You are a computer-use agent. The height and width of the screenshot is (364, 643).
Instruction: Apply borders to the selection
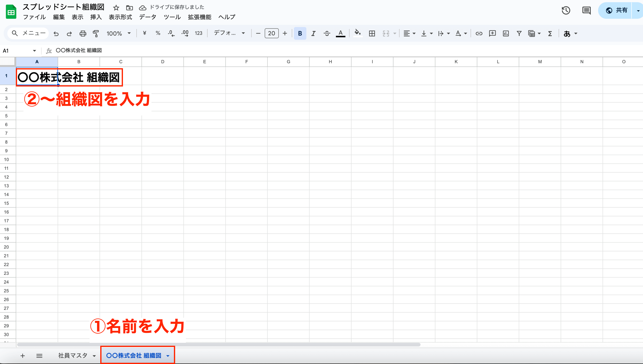coord(372,33)
